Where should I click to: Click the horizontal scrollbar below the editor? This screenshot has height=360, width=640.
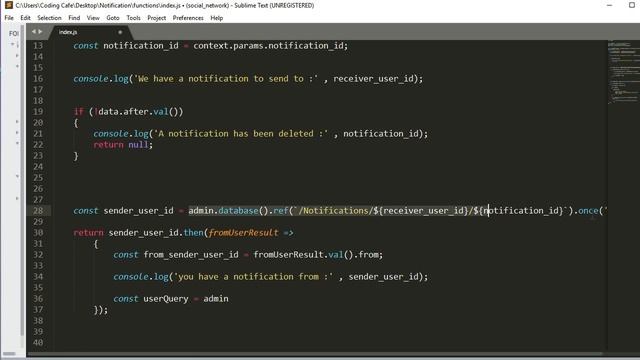[x=314, y=354]
